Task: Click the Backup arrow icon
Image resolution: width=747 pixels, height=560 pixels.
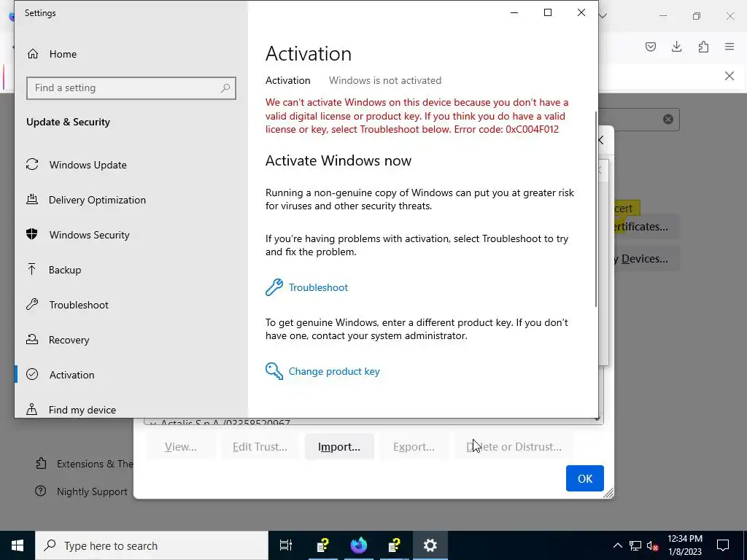Action: [31, 269]
